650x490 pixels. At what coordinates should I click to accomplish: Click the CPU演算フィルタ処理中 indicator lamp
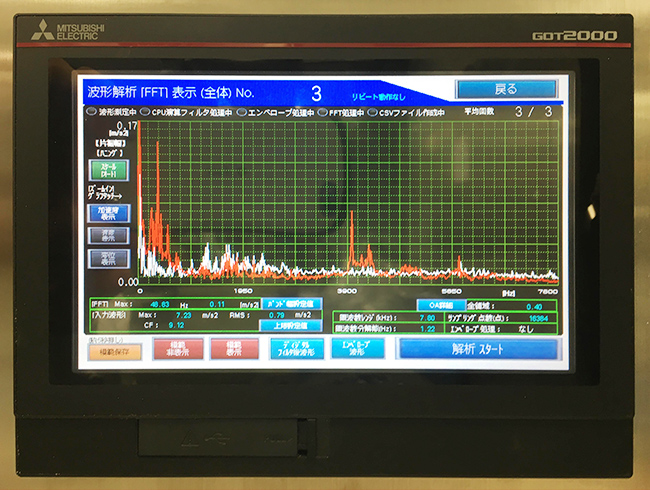tap(144, 113)
